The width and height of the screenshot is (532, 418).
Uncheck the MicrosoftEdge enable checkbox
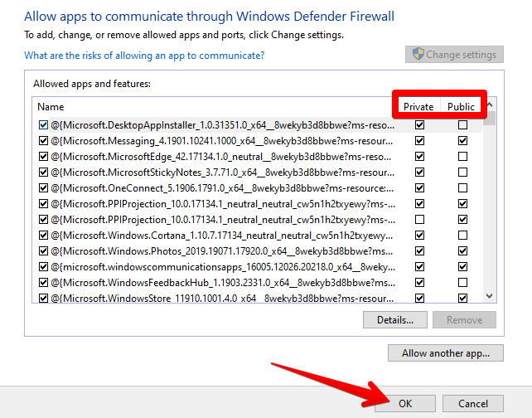pos(43,157)
